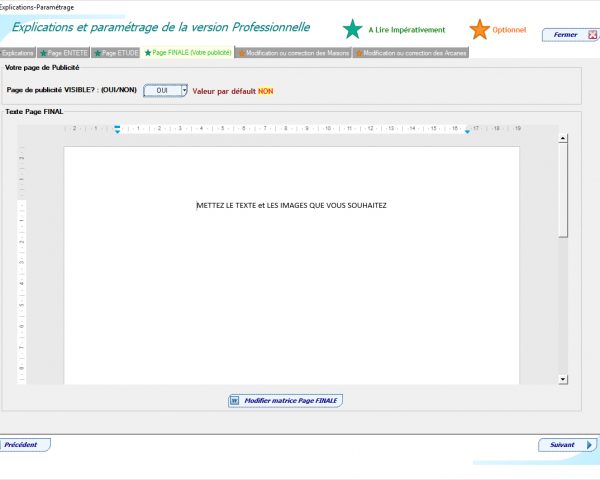Click the red X icon on Fermer
Viewport: 600px width, 480px height.
[592, 35]
